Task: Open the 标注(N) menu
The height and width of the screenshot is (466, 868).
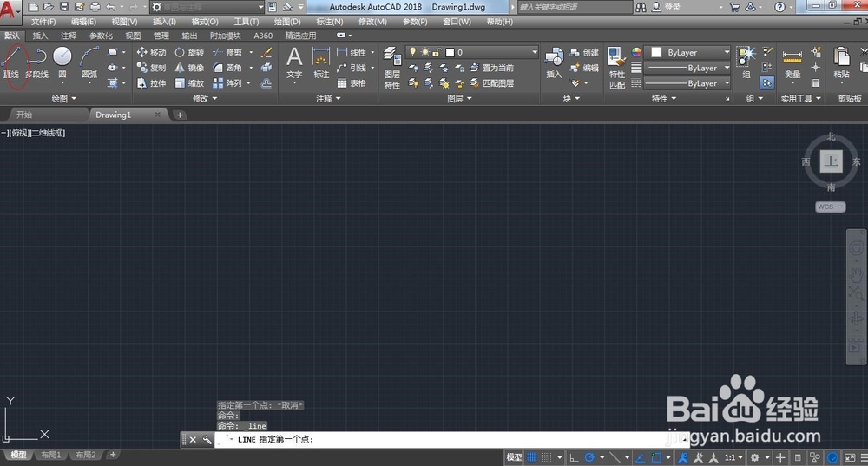Action: [x=329, y=22]
